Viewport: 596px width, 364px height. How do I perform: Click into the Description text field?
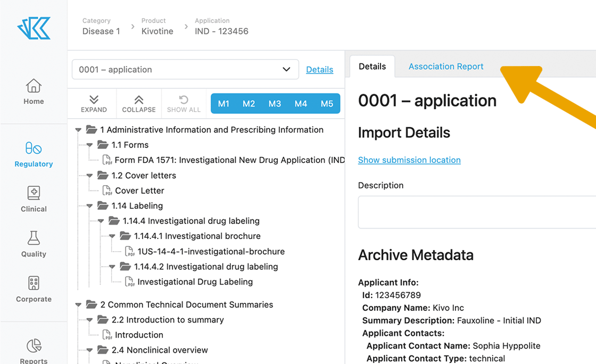[x=477, y=212]
